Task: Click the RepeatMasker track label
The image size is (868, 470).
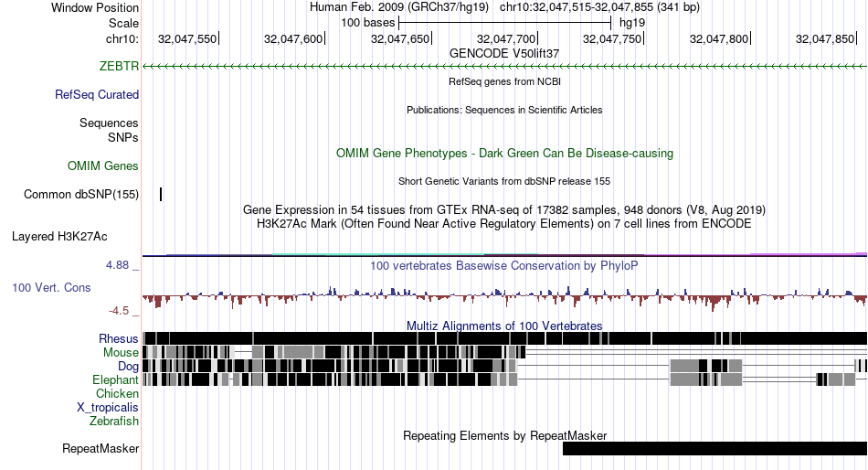Action: (101, 448)
